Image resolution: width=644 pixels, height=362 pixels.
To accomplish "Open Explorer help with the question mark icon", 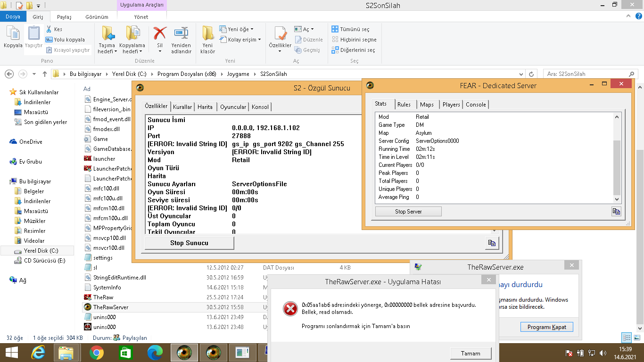I will [x=638, y=16].
